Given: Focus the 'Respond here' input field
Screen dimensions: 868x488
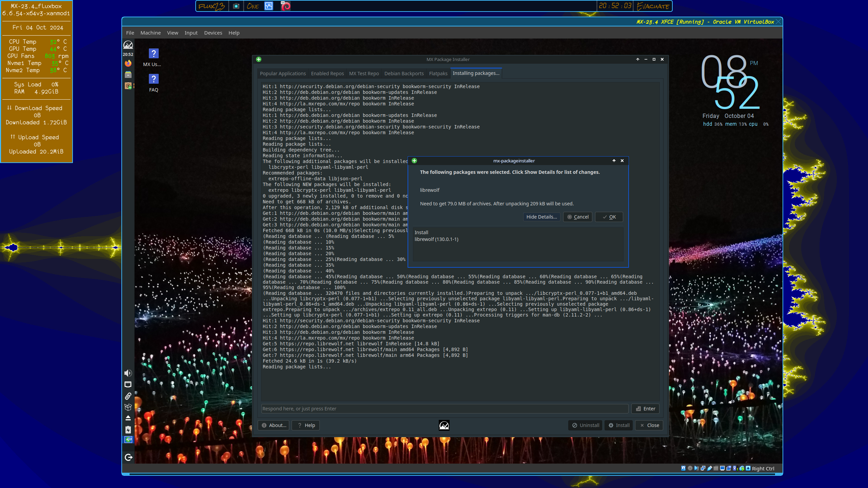Looking at the screenshot, I should coord(445,409).
